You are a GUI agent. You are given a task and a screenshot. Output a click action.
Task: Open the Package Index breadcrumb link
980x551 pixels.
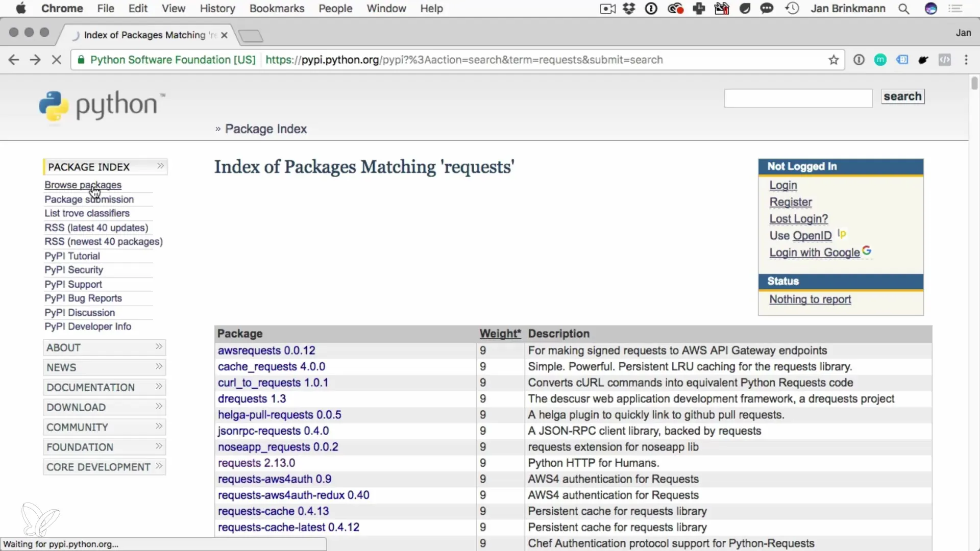[x=266, y=129]
